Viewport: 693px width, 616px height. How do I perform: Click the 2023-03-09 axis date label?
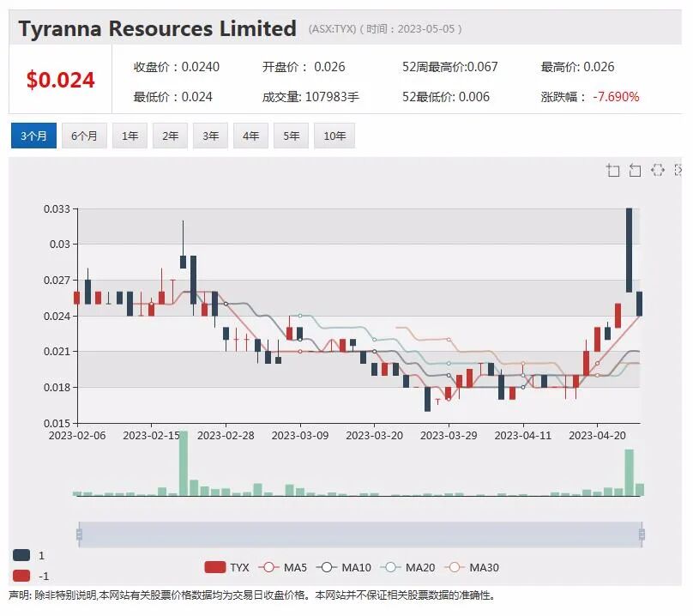tap(300, 436)
